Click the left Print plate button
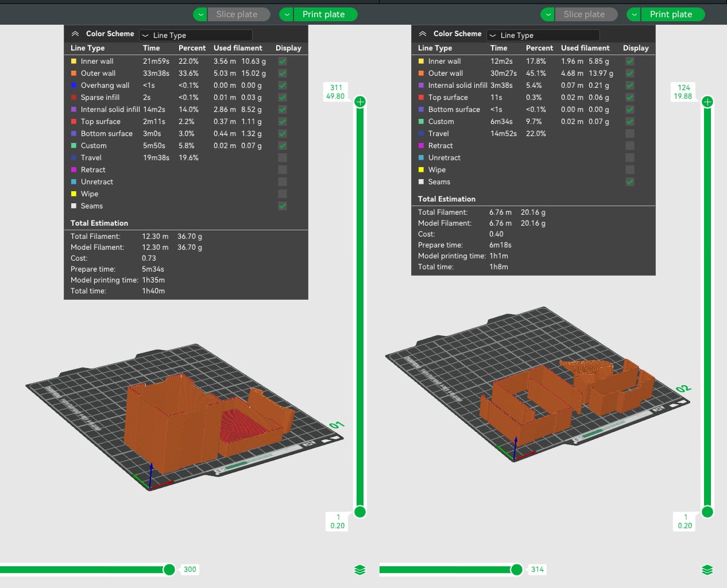The width and height of the screenshot is (727, 588). (326, 14)
